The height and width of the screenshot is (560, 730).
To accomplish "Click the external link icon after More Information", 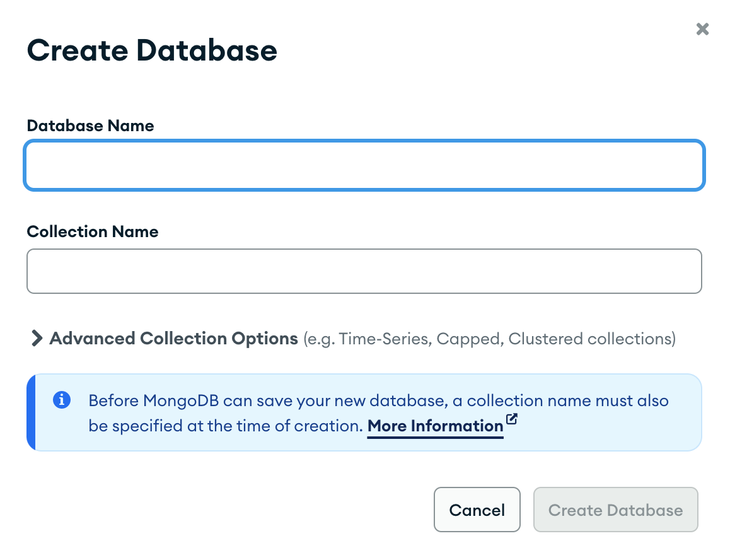I will click(x=511, y=419).
